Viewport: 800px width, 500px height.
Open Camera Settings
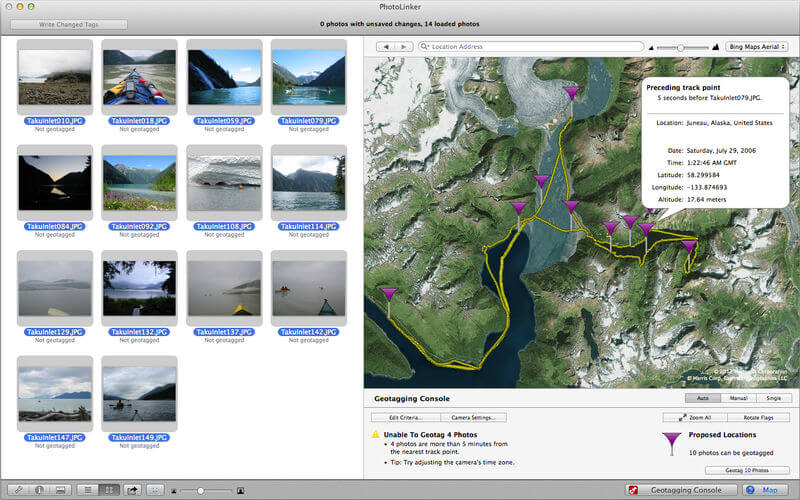[x=473, y=417]
